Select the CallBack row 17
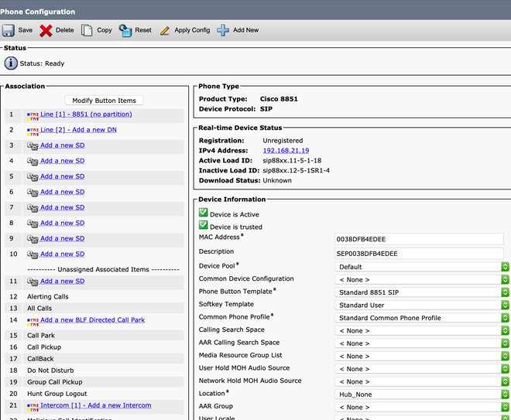The image size is (511, 420). click(x=94, y=358)
